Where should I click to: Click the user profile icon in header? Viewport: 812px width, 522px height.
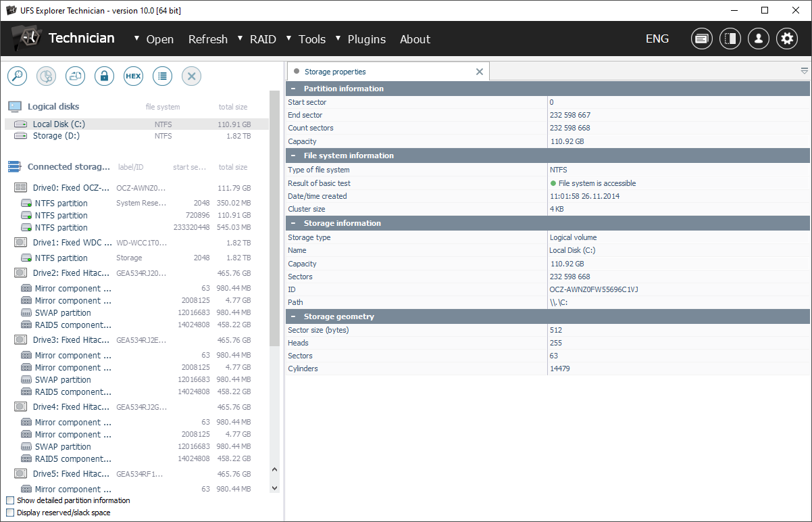(759, 39)
